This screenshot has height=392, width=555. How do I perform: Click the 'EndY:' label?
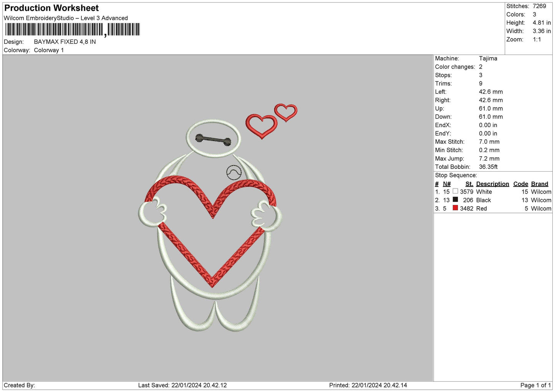[443, 134]
